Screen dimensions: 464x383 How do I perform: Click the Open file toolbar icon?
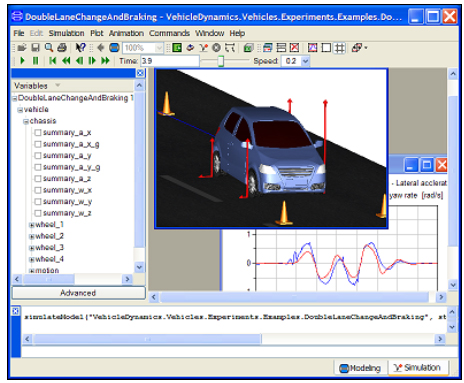(22, 48)
